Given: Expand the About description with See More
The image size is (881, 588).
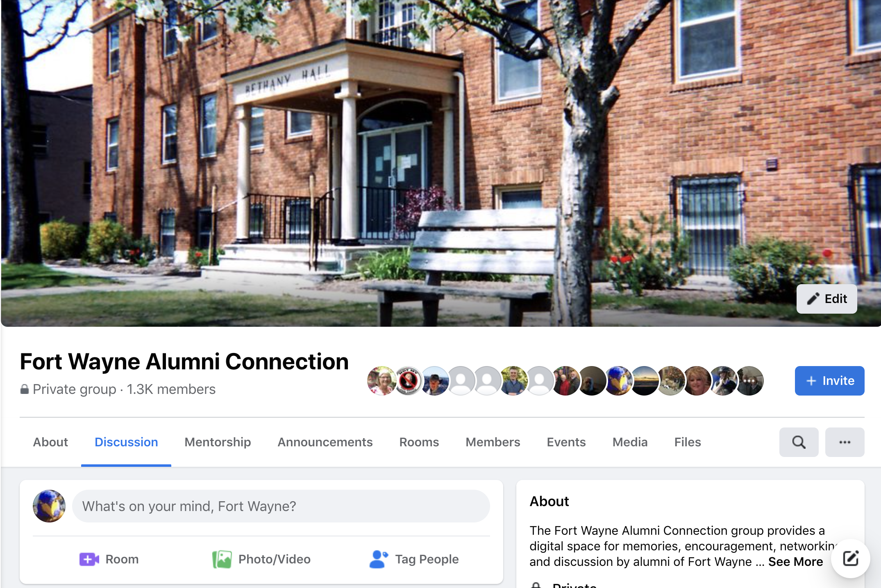Looking at the screenshot, I should (795, 562).
